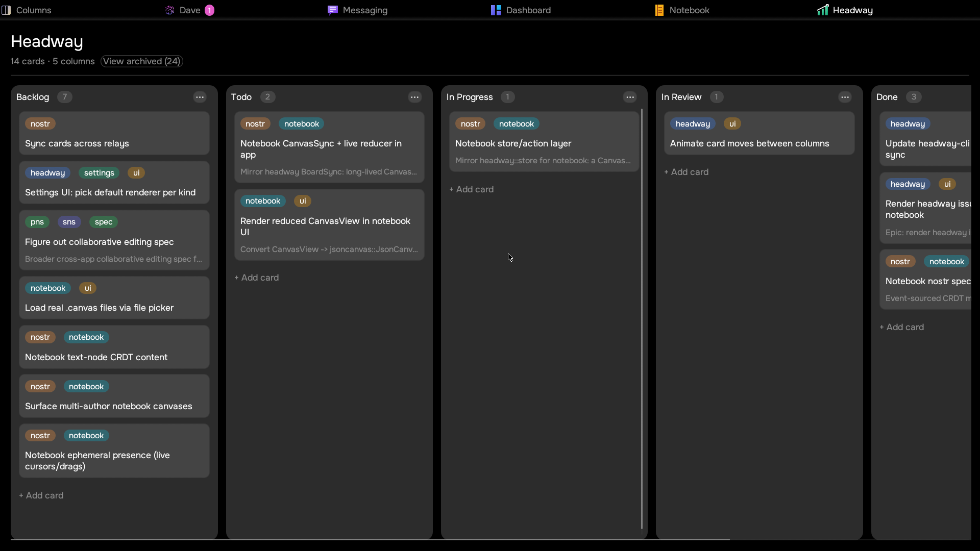980x551 pixels.
Task: Open the Sync cards across relays card
Action: pos(114,133)
